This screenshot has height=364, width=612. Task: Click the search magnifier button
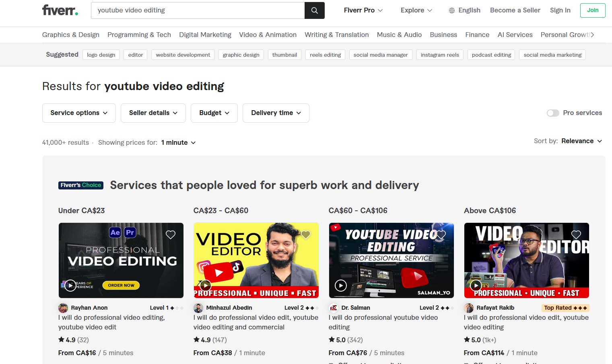point(315,10)
